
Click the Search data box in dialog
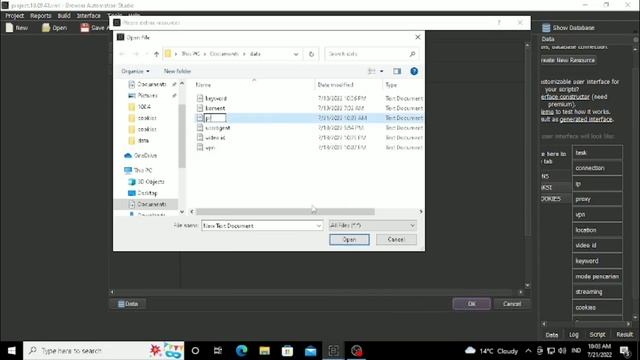pos(371,54)
